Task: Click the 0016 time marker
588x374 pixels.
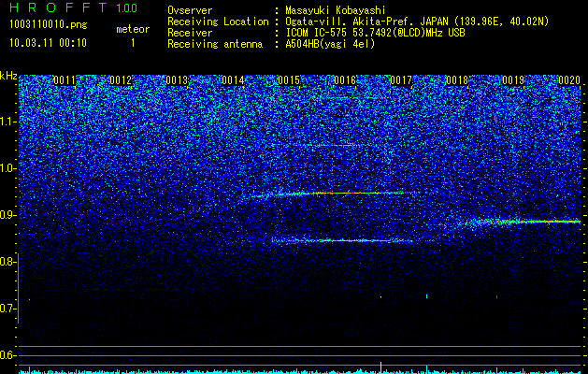Action: pos(345,80)
